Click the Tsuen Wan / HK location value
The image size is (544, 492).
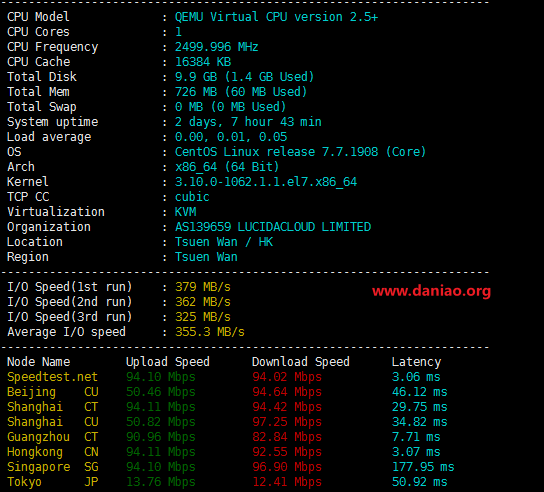(224, 242)
